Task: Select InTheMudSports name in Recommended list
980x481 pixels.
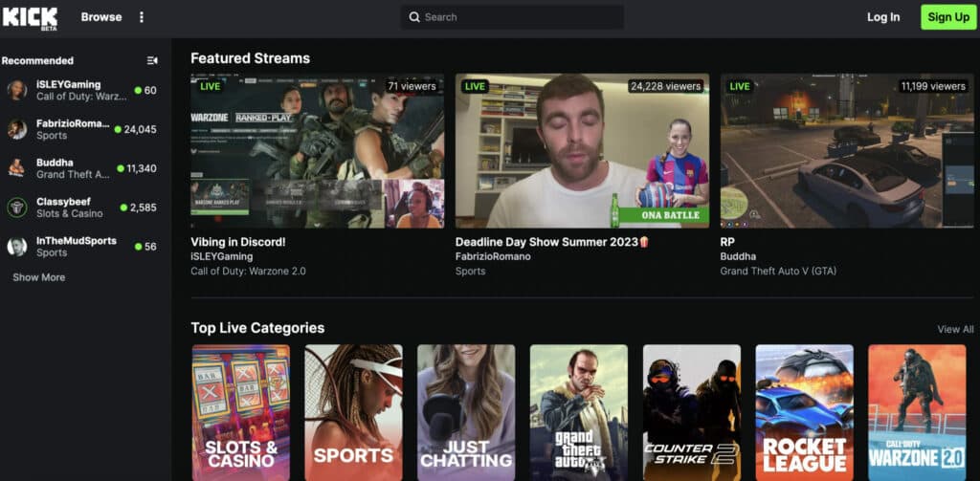Action: point(77,241)
